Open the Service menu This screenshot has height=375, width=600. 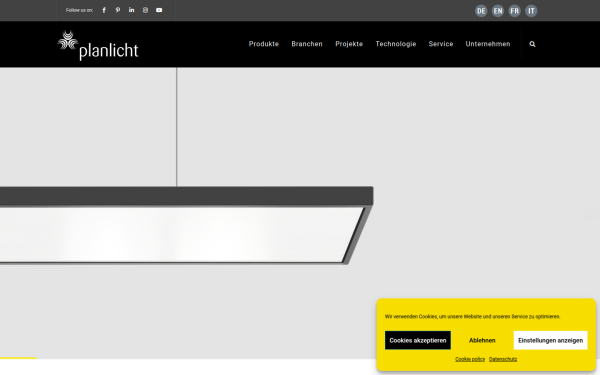[441, 44]
